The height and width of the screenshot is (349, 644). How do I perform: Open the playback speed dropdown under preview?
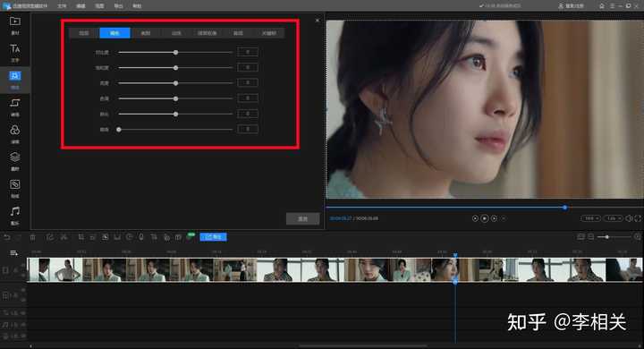pyautogui.click(x=614, y=218)
